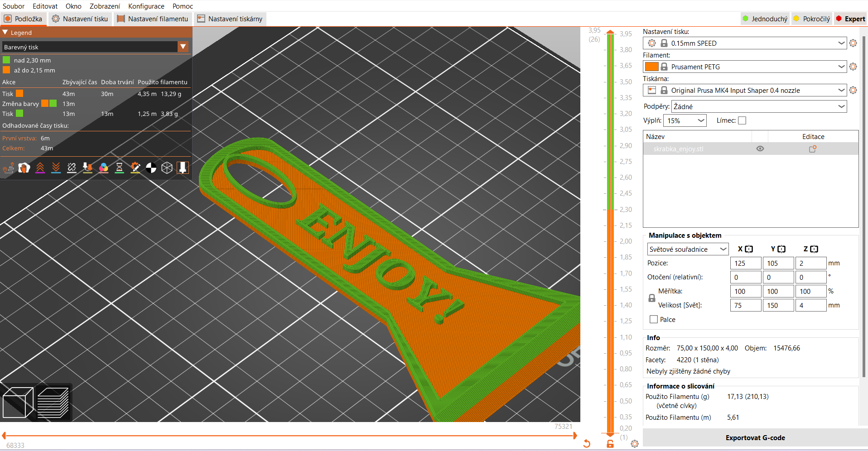Toggle eye visibility of skrabka_enjoy.stl
The width and height of the screenshot is (868, 451).
(760, 149)
